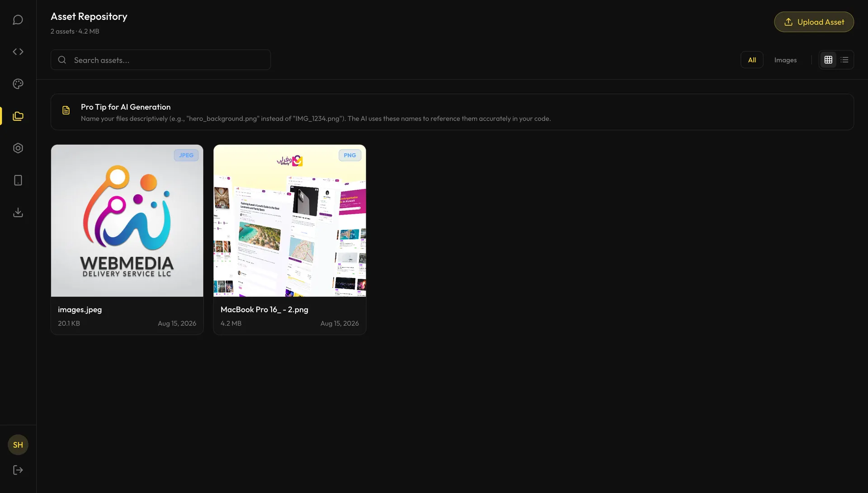Click the date on MacBook Pro card
Image resolution: width=868 pixels, height=493 pixels.
coord(340,324)
